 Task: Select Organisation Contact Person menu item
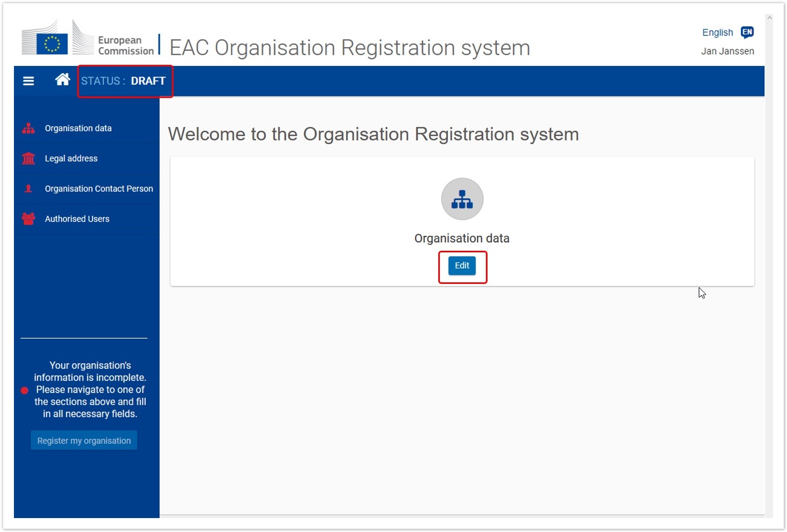(99, 189)
